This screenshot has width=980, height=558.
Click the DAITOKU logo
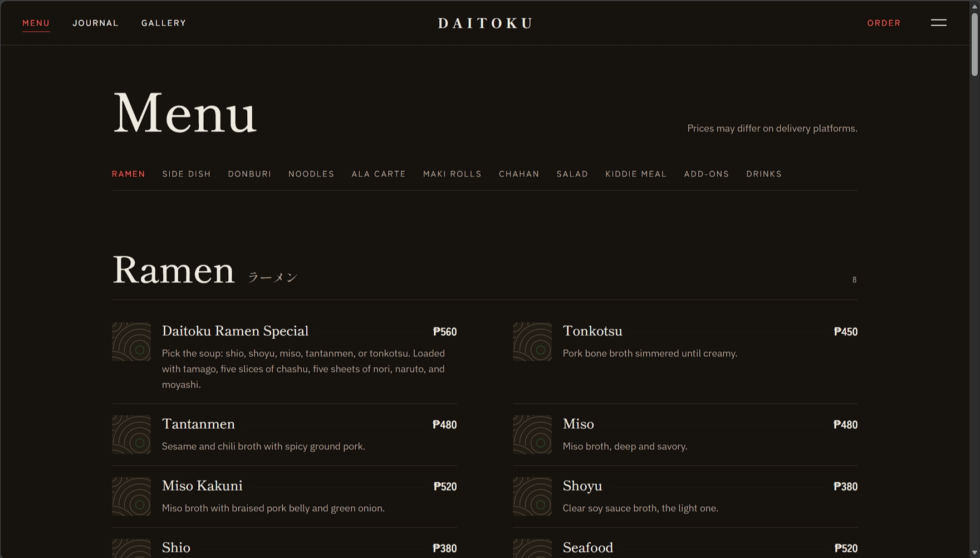pyautogui.click(x=485, y=23)
